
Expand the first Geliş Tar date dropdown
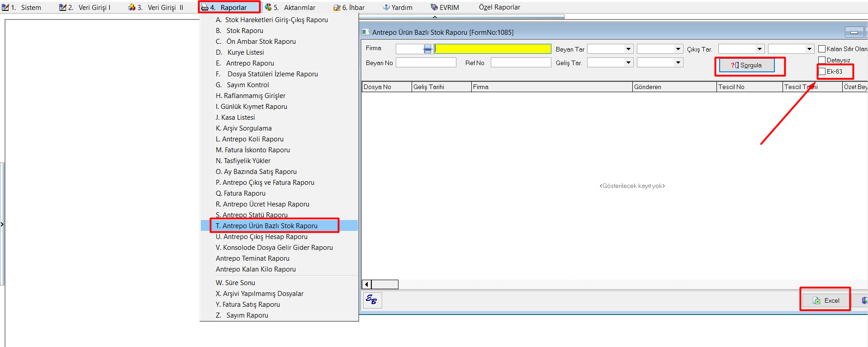pos(628,63)
